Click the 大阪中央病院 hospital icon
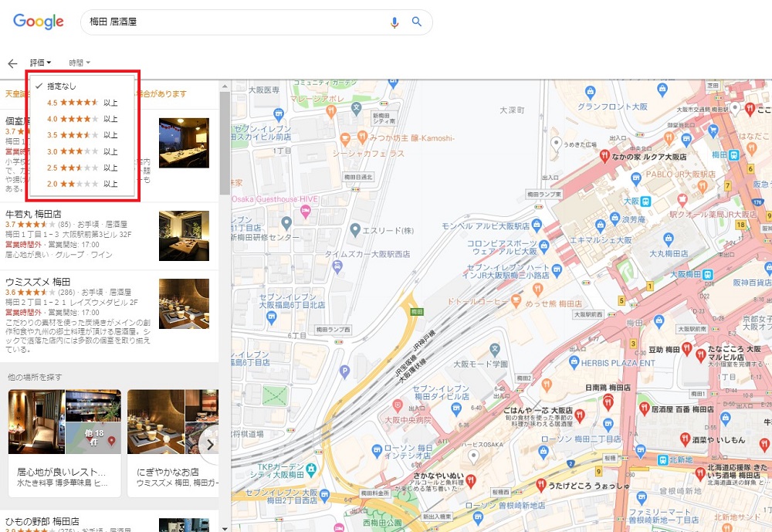Screen dimensions: 772x532 pyautogui.click(x=398, y=406)
